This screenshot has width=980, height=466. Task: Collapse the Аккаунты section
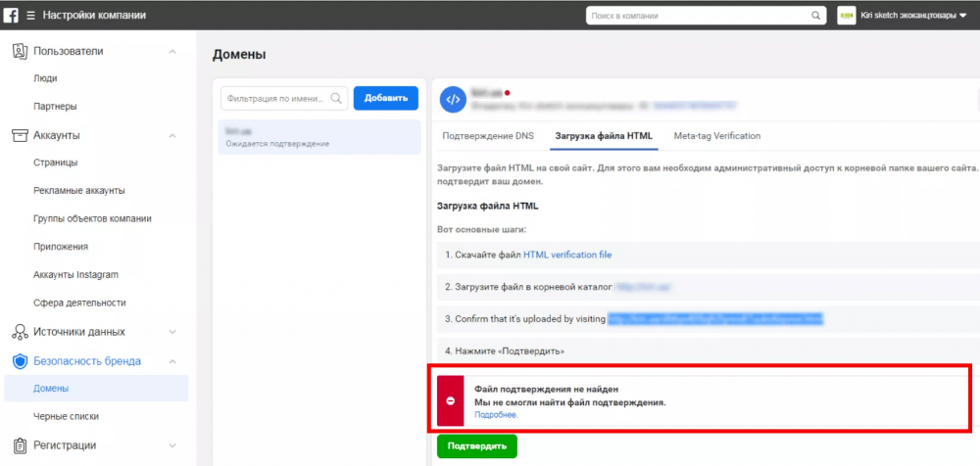pyautogui.click(x=172, y=135)
